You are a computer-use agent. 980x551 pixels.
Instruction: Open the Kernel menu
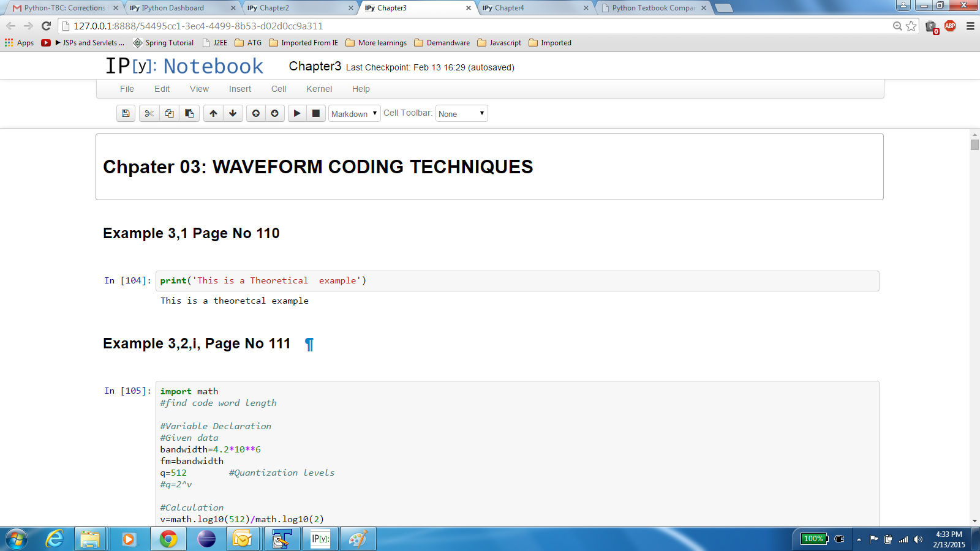click(x=319, y=89)
